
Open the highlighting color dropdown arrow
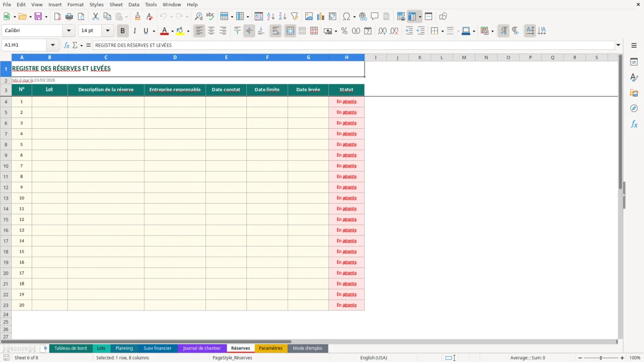(188, 31)
